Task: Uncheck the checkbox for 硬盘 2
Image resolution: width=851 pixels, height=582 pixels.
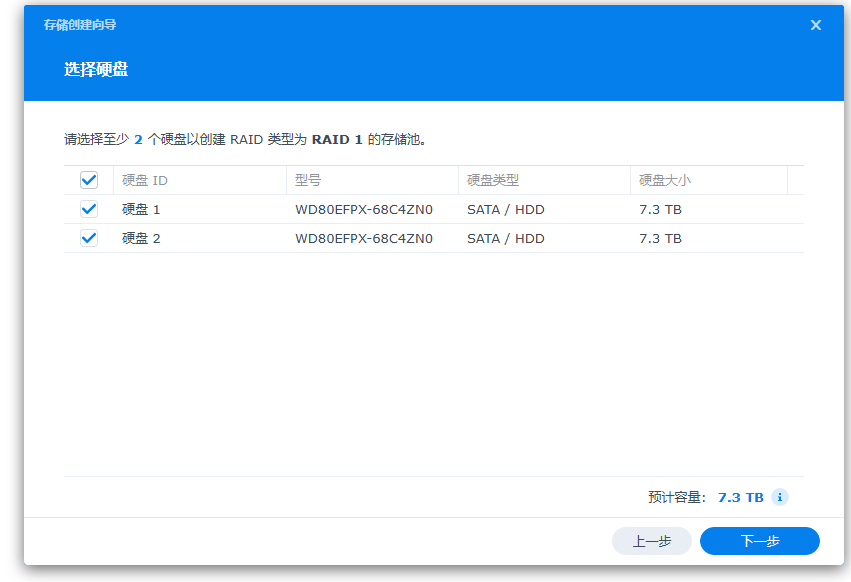Action: [x=89, y=238]
